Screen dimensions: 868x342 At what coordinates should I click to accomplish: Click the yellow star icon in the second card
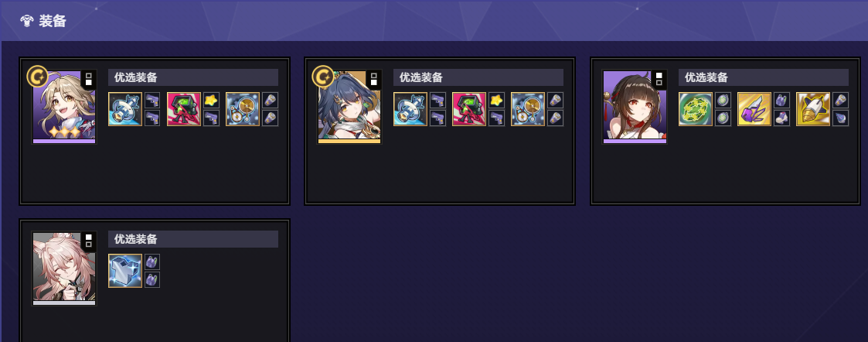(496, 101)
